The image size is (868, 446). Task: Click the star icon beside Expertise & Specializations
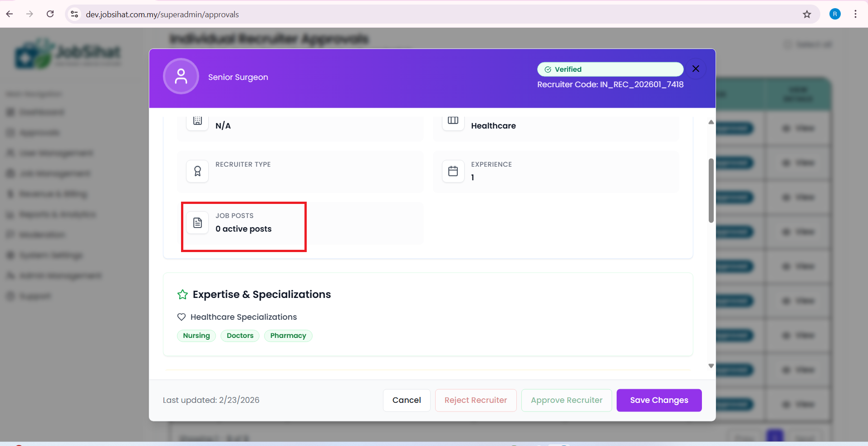182,295
